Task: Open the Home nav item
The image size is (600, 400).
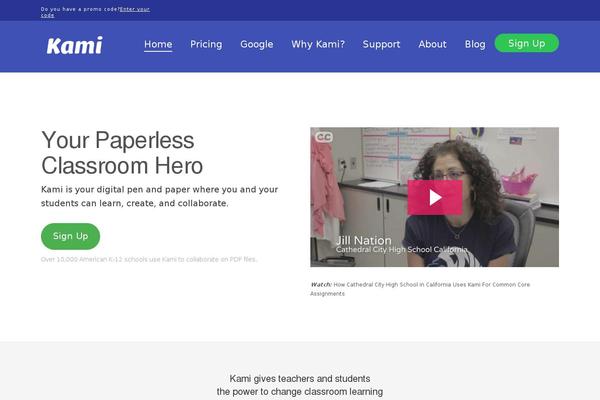Action: [158, 44]
